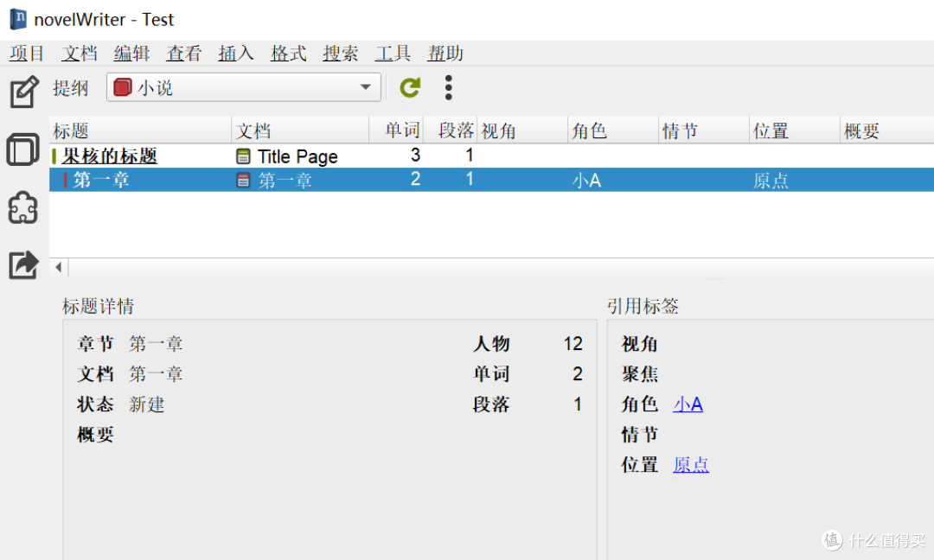Click the 新建 status value
Screen dimensions: 934x560
146,404
